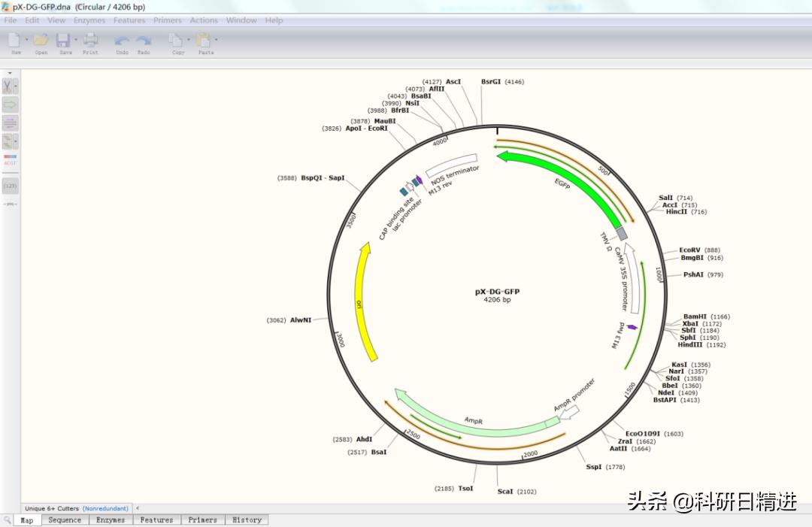This screenshot has height=527, width=812.
Task: Open the enzymes icon dropdown arrow
Action: pyautogui.click(x=17, y=85)
